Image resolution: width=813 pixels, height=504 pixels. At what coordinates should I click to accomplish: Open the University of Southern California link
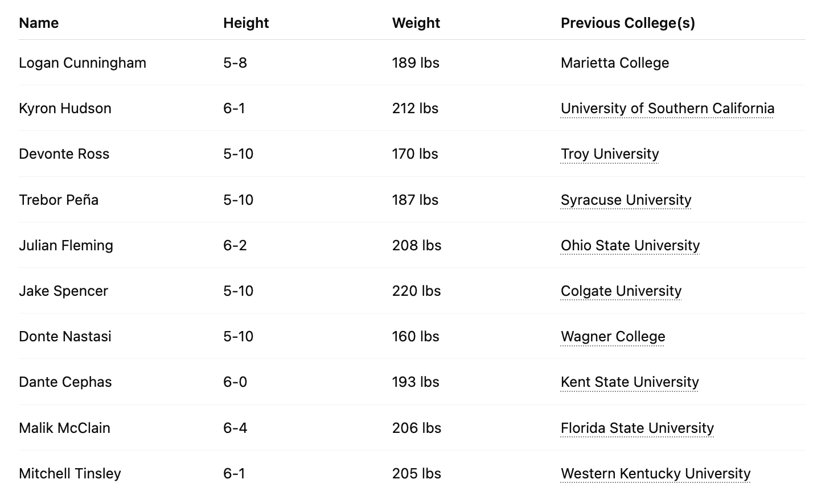coord(667,109)
